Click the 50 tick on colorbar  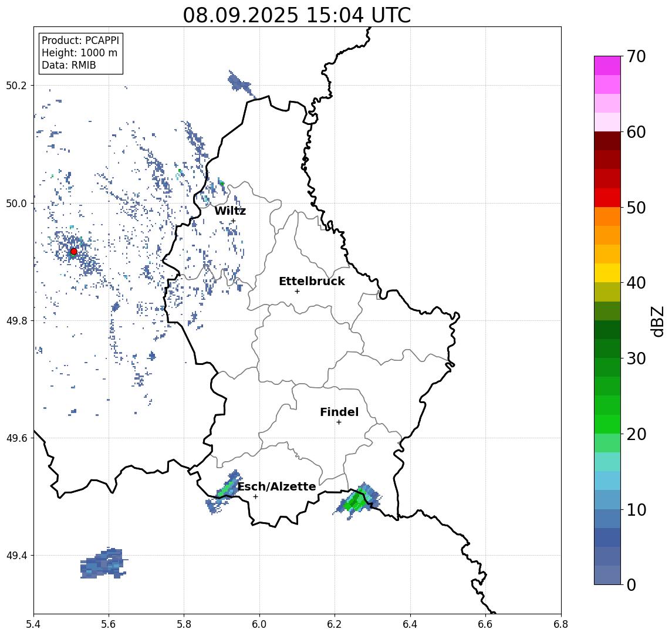click(636, 208)
